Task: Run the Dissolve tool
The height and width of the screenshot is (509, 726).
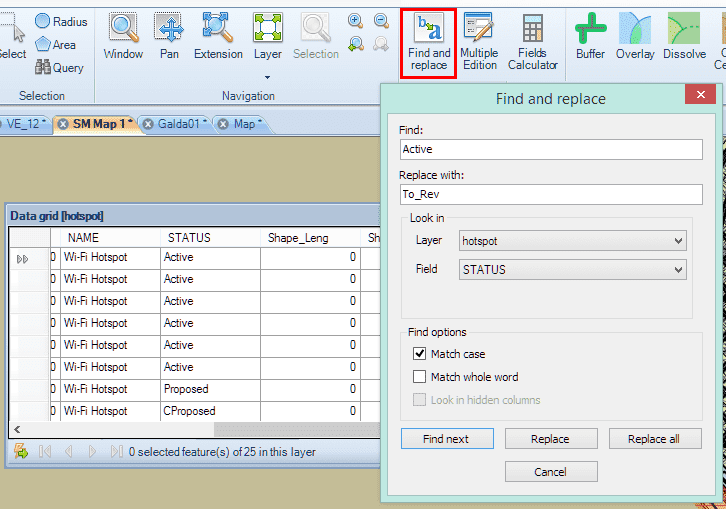Action: [684, 36]
